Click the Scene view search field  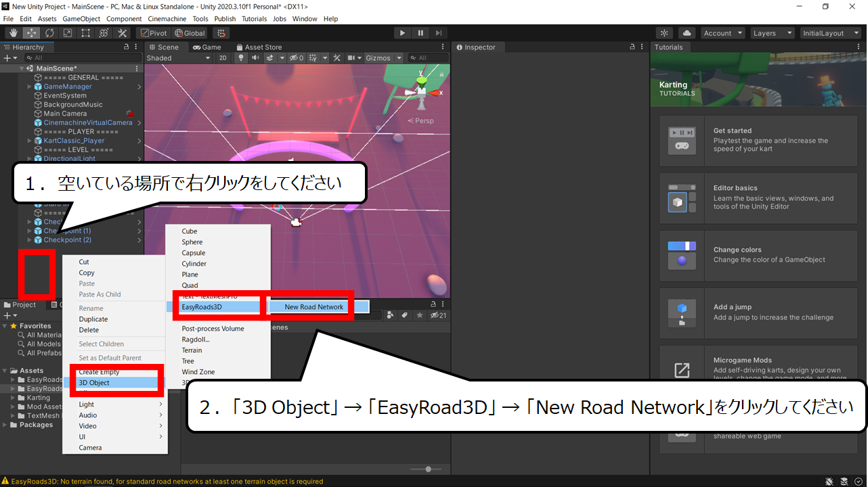(x=427, y=58)
